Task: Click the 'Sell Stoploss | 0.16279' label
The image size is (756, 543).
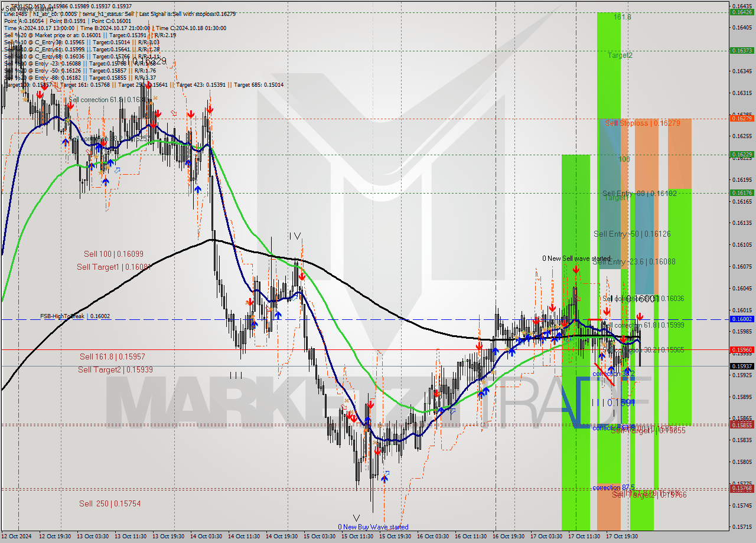Action: click(x=643, y=123)
